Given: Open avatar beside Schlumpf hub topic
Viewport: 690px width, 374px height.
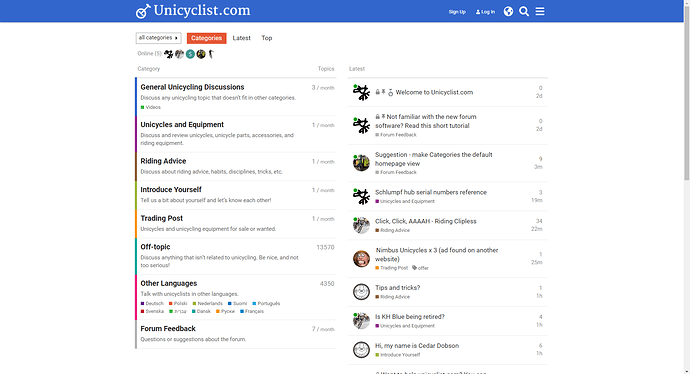Looking at the screenshot, I should pyautogui.click(x=361, y=196).
